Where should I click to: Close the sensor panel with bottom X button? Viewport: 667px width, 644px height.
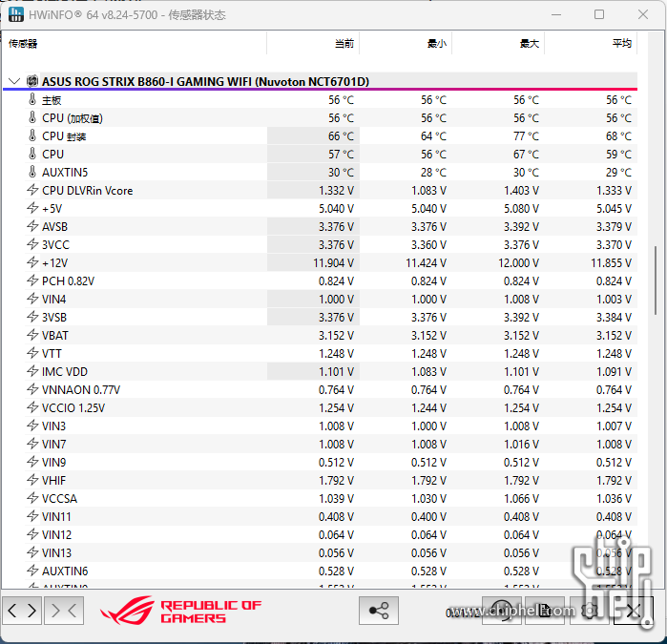(x=633, y=611)
